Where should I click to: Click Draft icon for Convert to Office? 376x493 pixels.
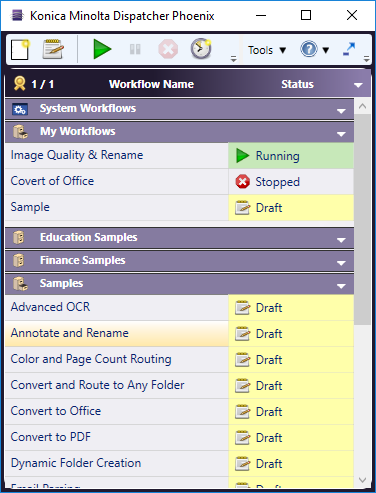point(242,412)
